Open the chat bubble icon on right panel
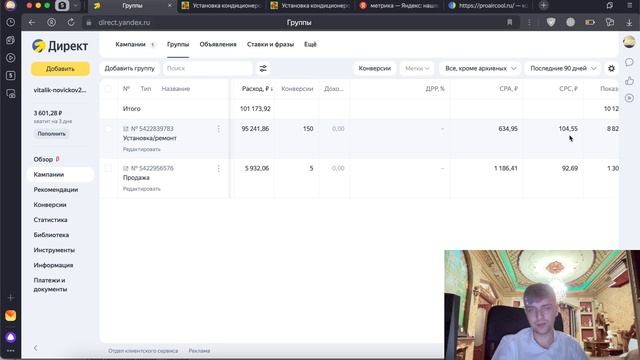This screenshot has width=640, height=360. pyautogui.click(x=629, y=62)
